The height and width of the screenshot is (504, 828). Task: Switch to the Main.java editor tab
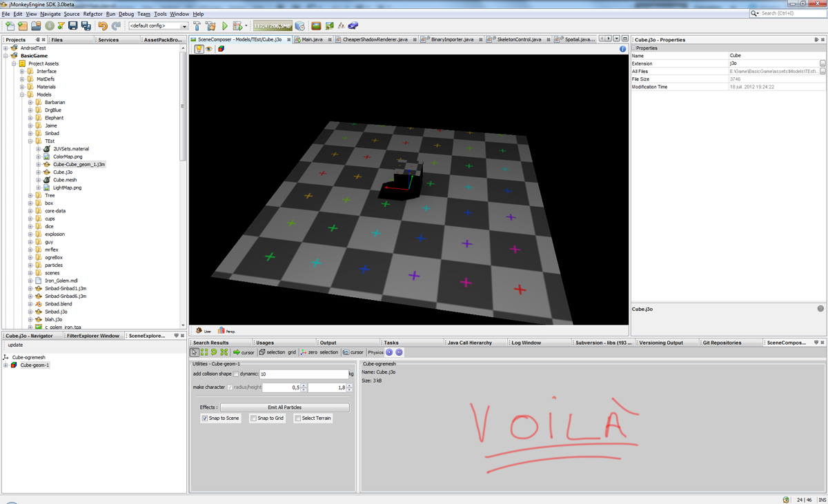click(x=312, y=40)
